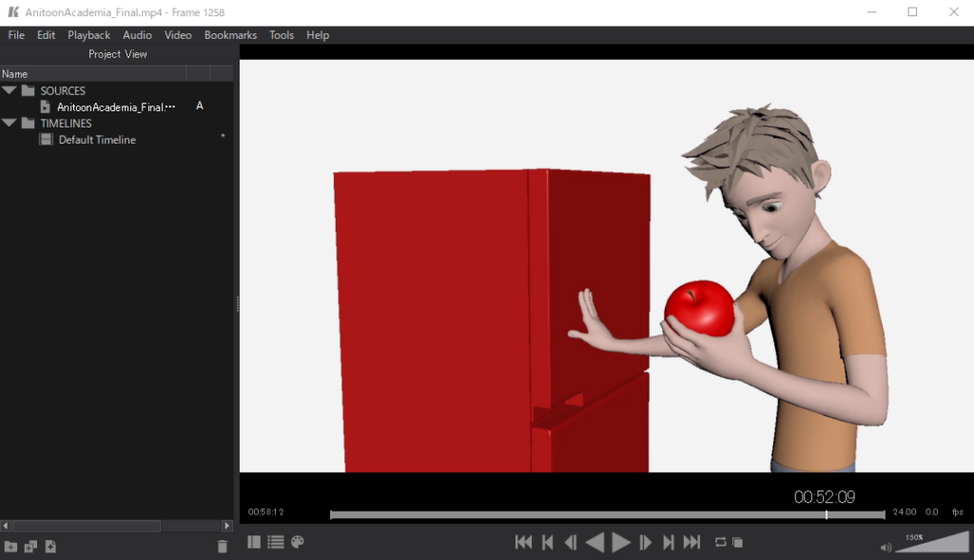Click the playhead on the seek bar
Screen dimensions: 974x560
click(826, 514)
